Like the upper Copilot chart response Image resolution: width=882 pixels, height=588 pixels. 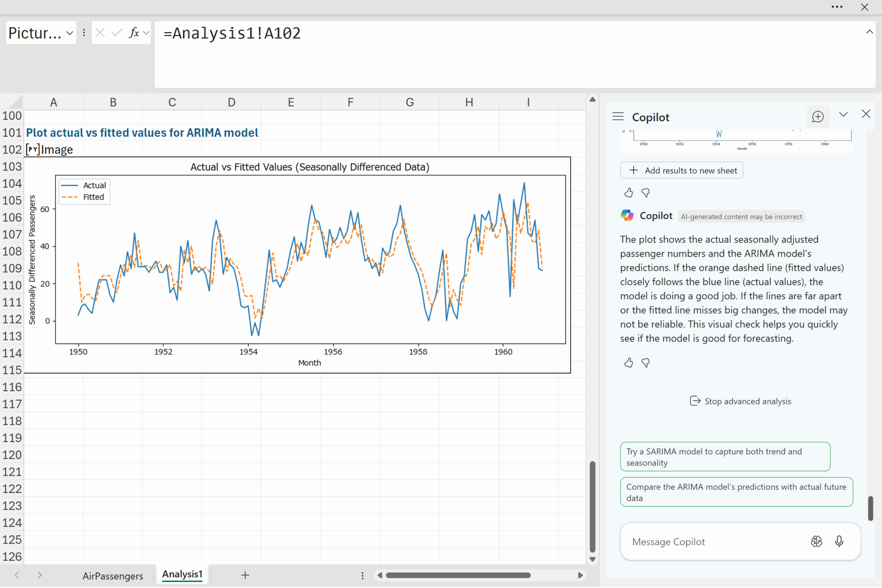(628, 193)
